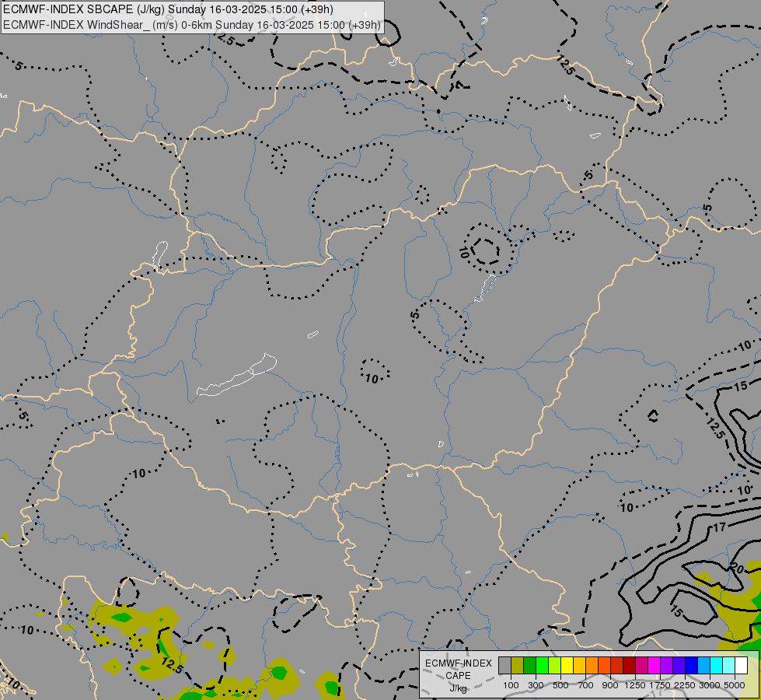The height and width of the screenshot is (700, 761).
Task: Click the red legend swatch after the 900 tick
Action: [617, 665]
